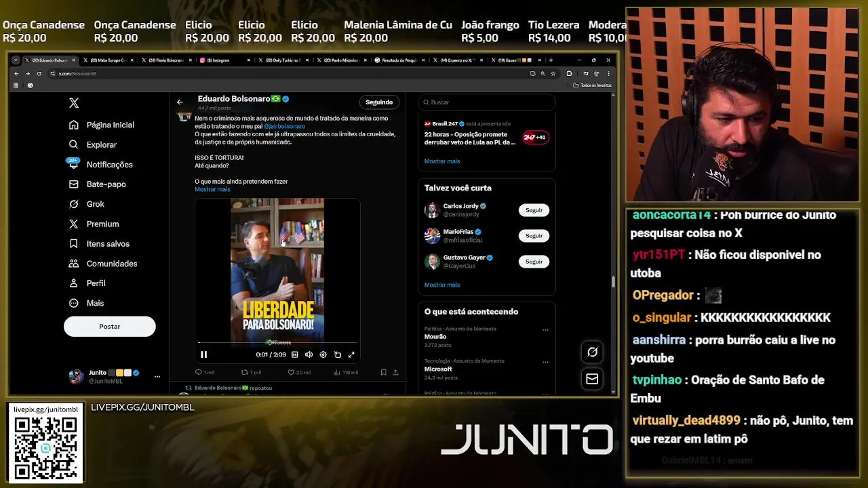Switch to the Instagram browser tab
Screen dimensions: 868x488
click(224, 60)
